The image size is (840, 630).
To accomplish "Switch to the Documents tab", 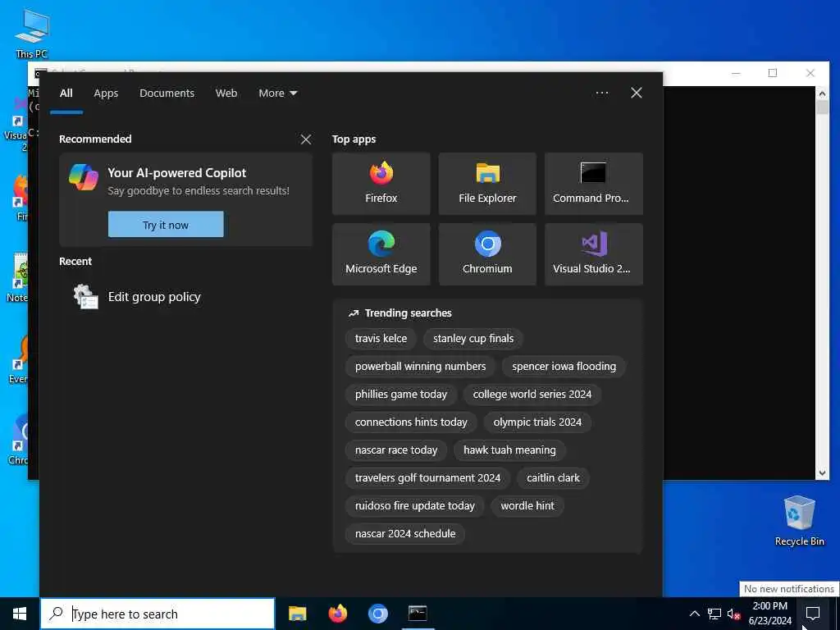I will [167, 94].
